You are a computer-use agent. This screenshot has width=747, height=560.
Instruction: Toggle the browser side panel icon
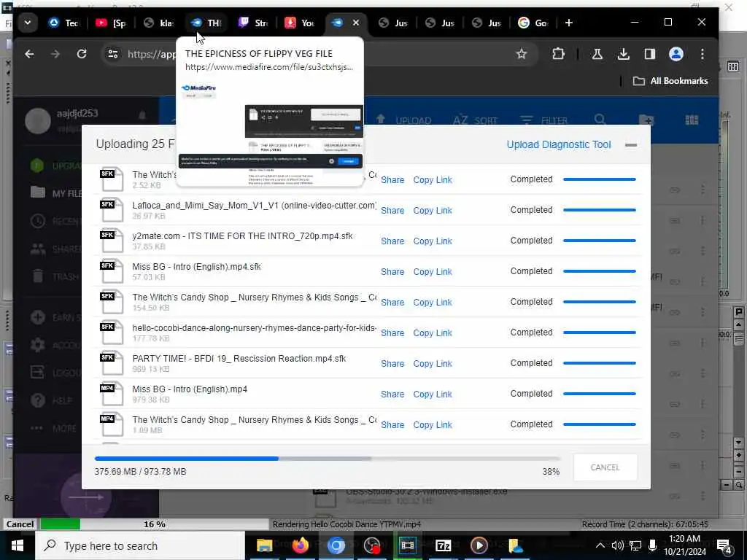click(x=649, y=54)
